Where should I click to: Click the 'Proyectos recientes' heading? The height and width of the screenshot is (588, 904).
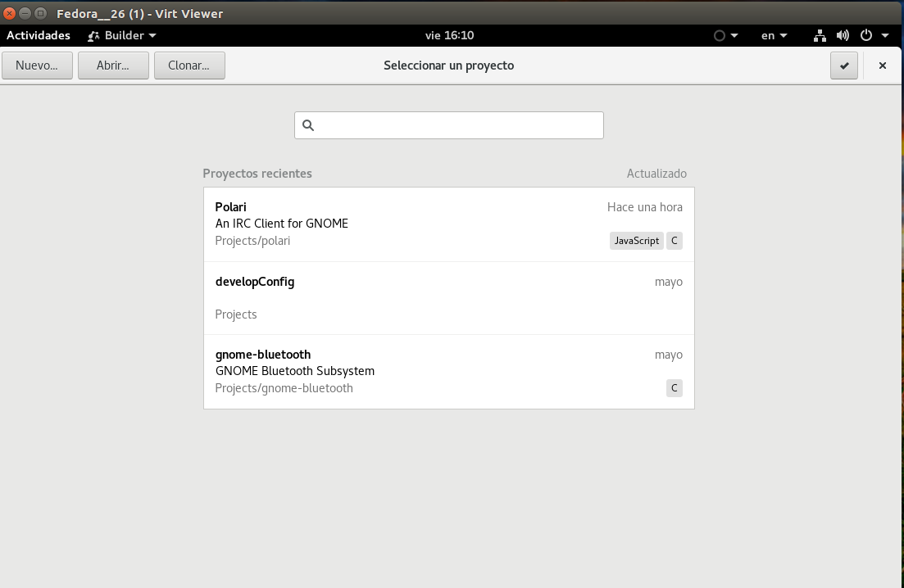coord(257,174)
